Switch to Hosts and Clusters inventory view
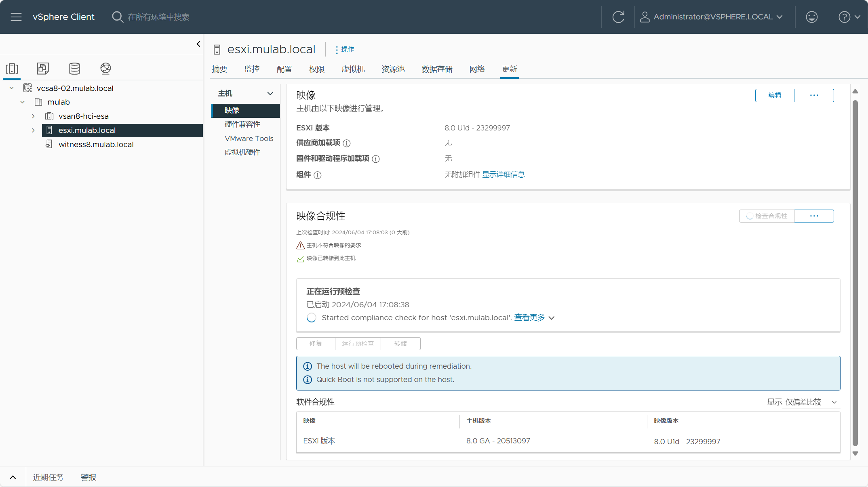The width and height of the screenshot is (868, 487). coord(12,69)
